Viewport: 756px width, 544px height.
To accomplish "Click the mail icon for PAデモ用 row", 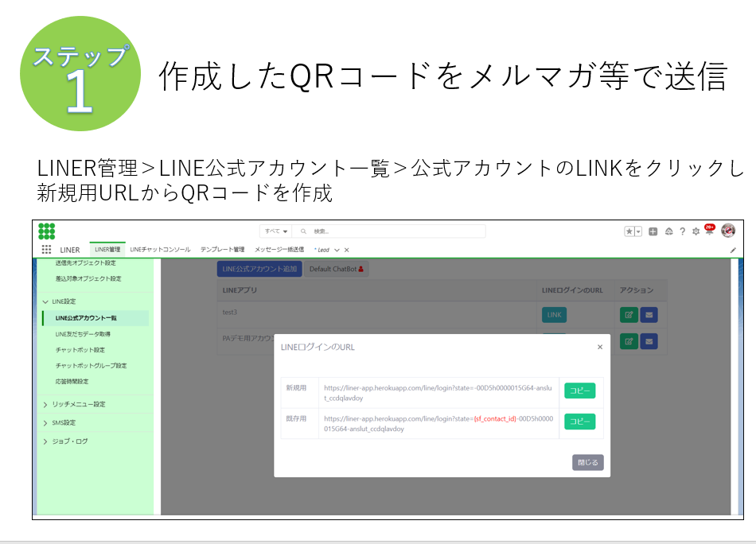I will pyautogui.click(x=649, y=342).
